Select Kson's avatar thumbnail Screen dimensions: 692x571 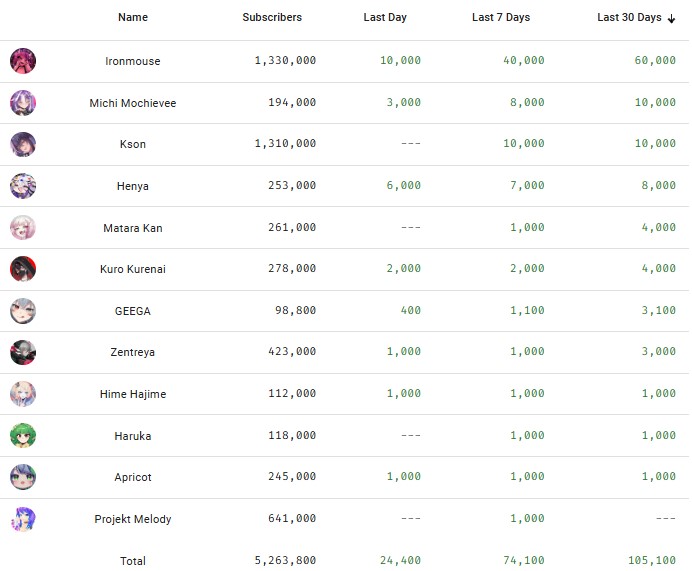point(23,144)
